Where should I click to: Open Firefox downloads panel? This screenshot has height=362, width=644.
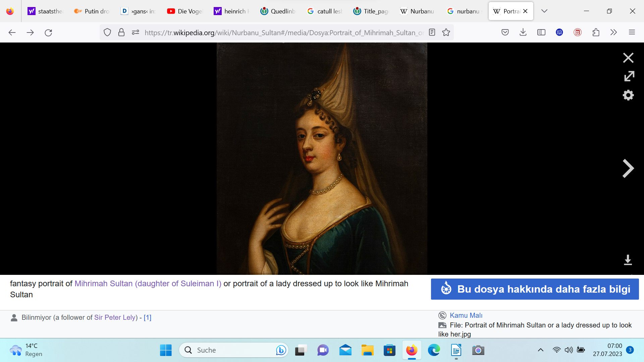click(x=523, y=33)
